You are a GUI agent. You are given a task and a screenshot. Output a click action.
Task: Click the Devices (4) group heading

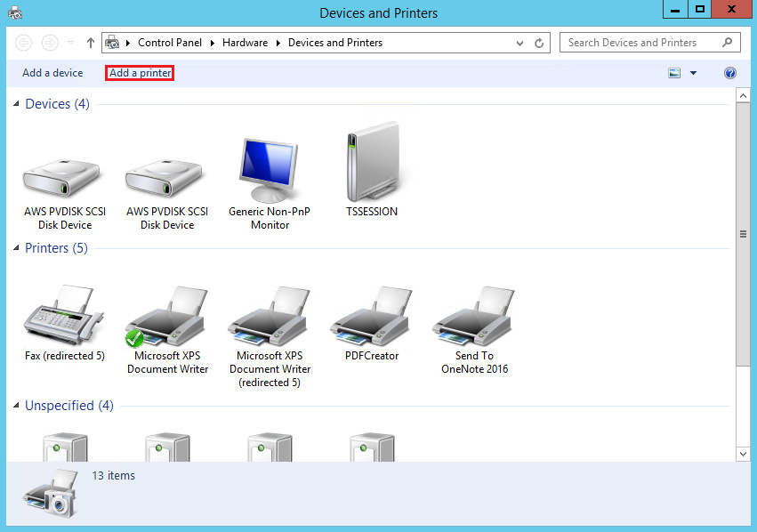click(x=58, y=104)
